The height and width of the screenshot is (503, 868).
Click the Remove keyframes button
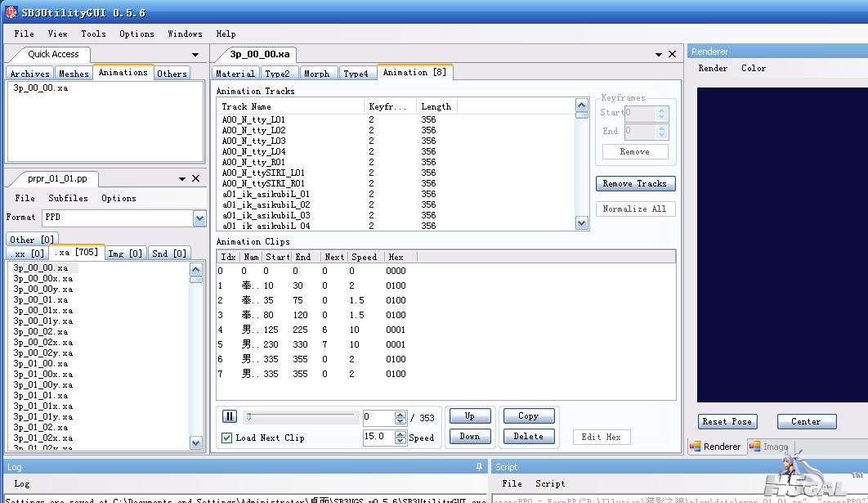pos(635,152)
